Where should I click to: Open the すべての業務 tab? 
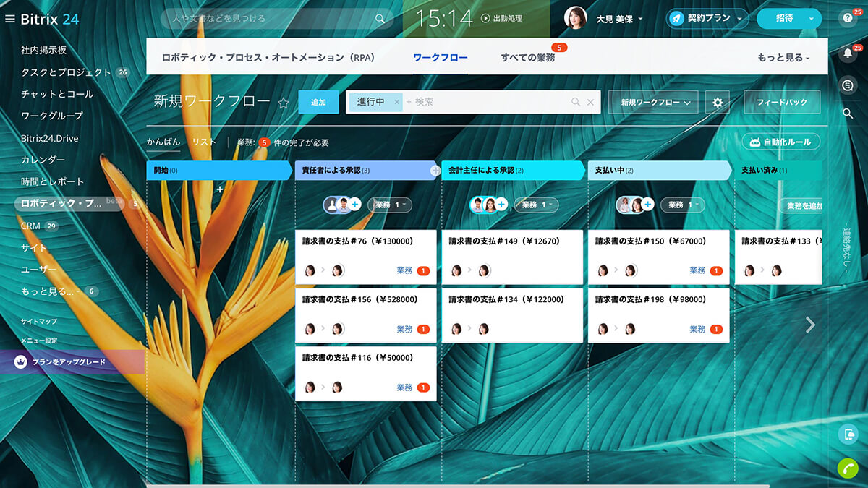[528, 58]
